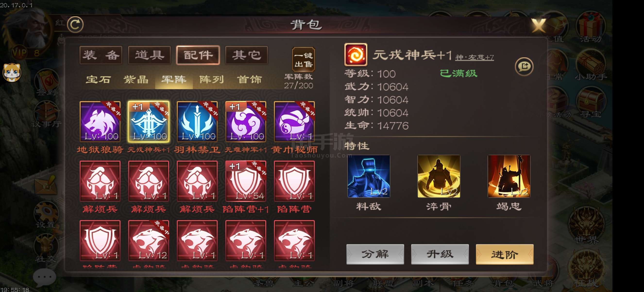
Task: Select the 黄巾秘师 formation icon
Action: tap(294, 122)
